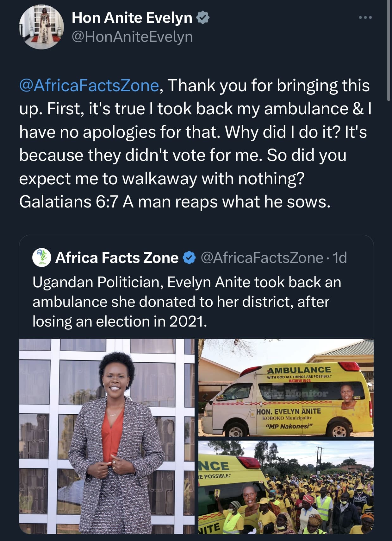Click the '1d' timestamp on quoted tweet

(340, 258)
